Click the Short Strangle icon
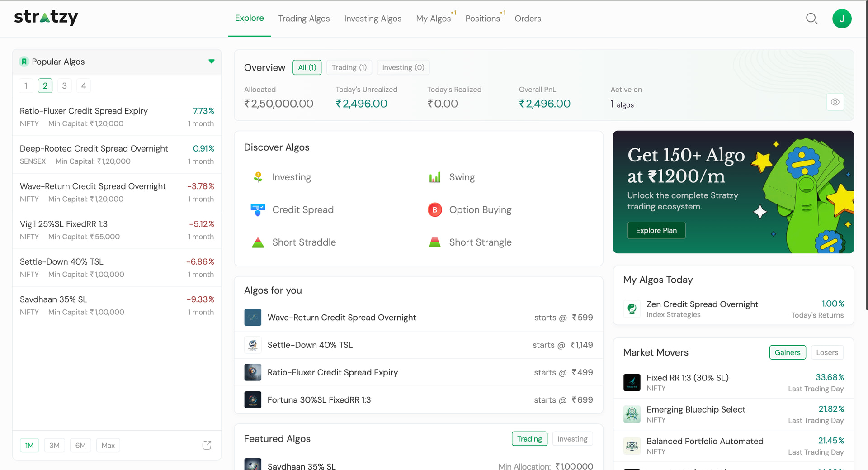Viewport: 868px width, 470px height. pos(434,242)
